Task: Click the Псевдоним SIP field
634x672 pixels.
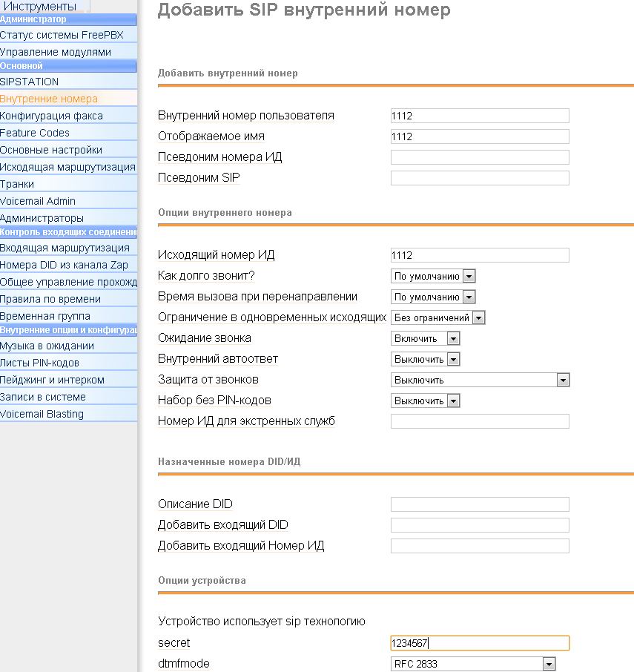Action: coord(480,178)
